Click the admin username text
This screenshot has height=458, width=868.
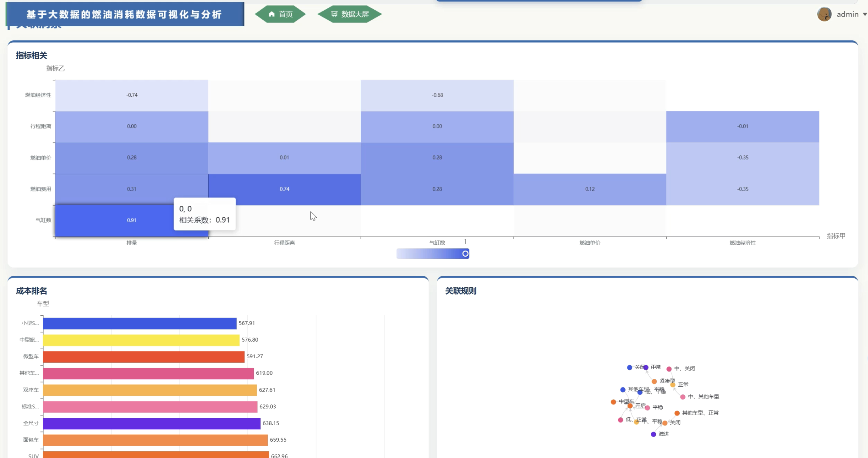(847, 14)
